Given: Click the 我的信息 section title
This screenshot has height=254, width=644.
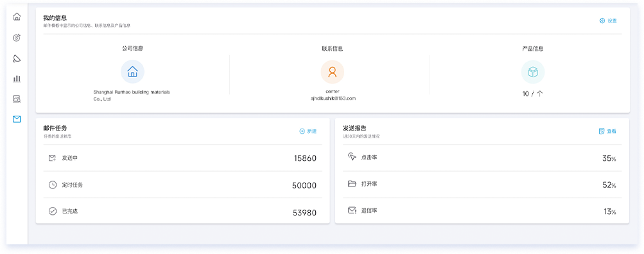Looking at the screenshot, I should 55,18.
